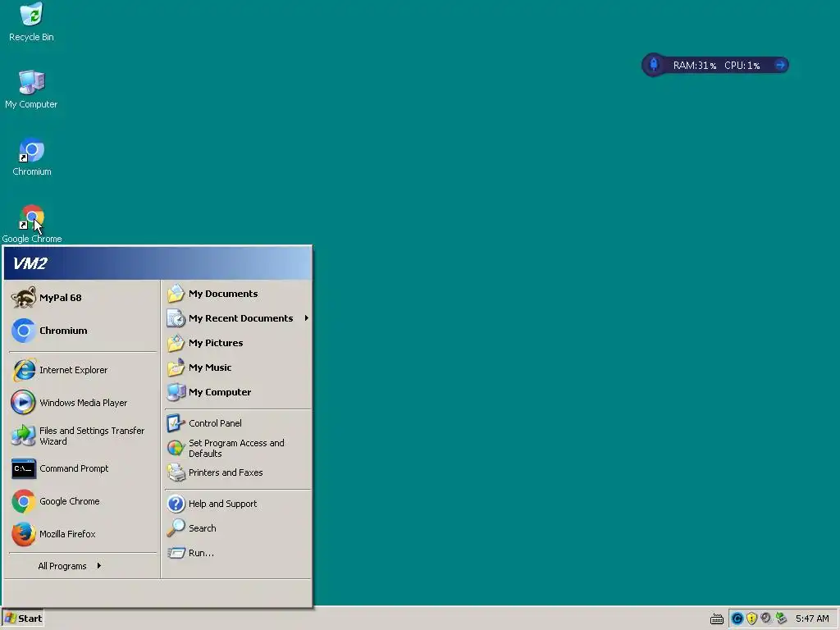This screenshot has width=840, height=630.
Task: Open My Music folder
Action: (x=237, y=367)
